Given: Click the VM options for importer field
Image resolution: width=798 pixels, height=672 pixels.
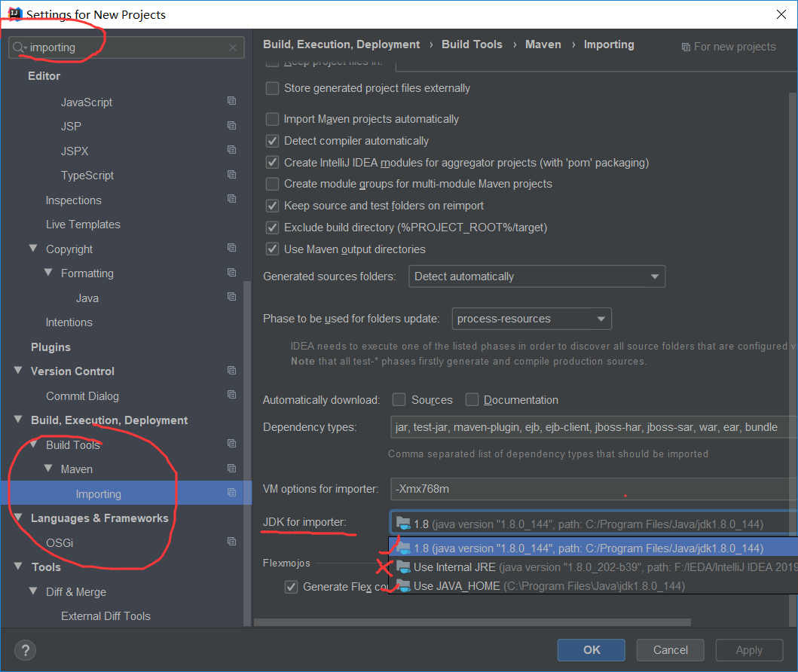Looking at the screenshot, I should pyautogui.click(x=593, y=489).
